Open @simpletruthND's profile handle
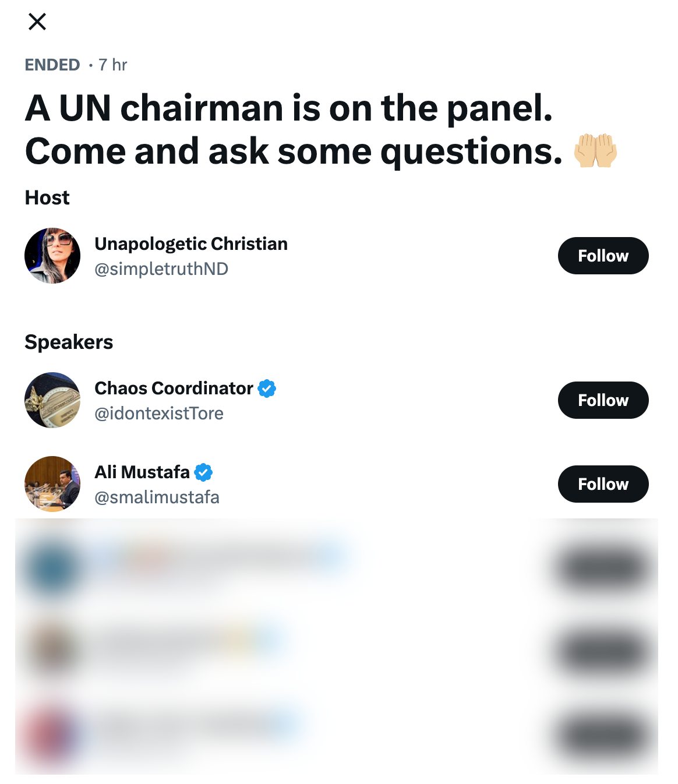The width and height of the screenshot is (678, 784). tap(161, 269)
